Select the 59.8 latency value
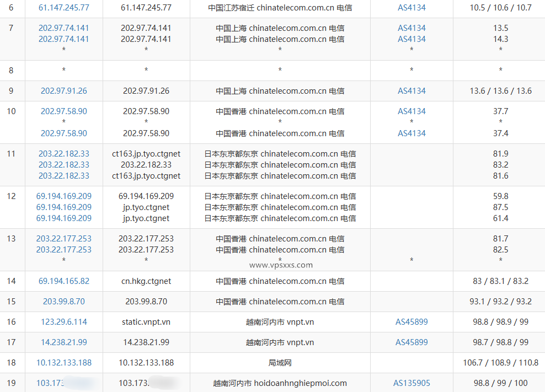 500,196
